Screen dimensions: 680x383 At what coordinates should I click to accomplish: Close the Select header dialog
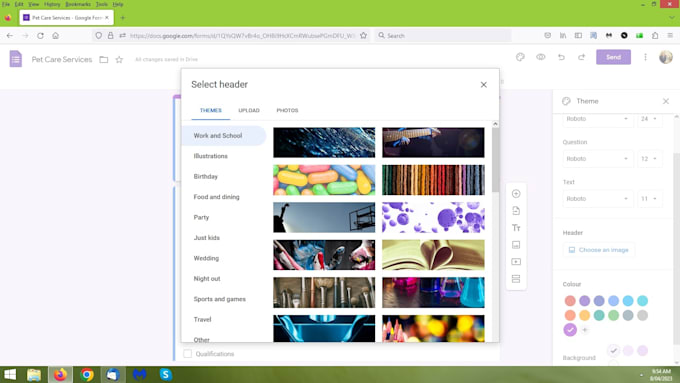click(x=484, y=85)
